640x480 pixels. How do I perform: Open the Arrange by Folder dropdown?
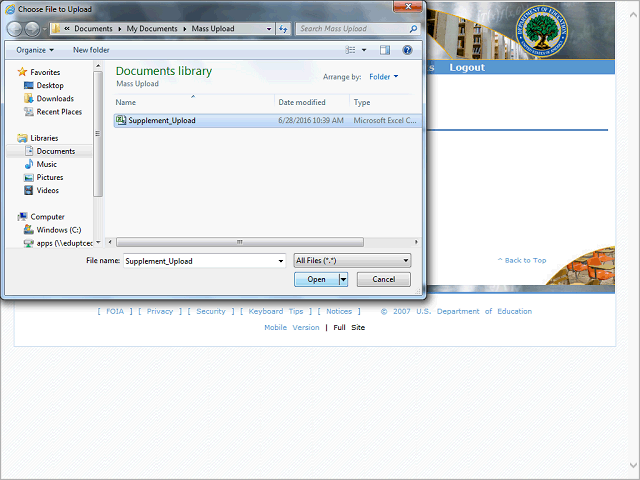click(384, 77)
